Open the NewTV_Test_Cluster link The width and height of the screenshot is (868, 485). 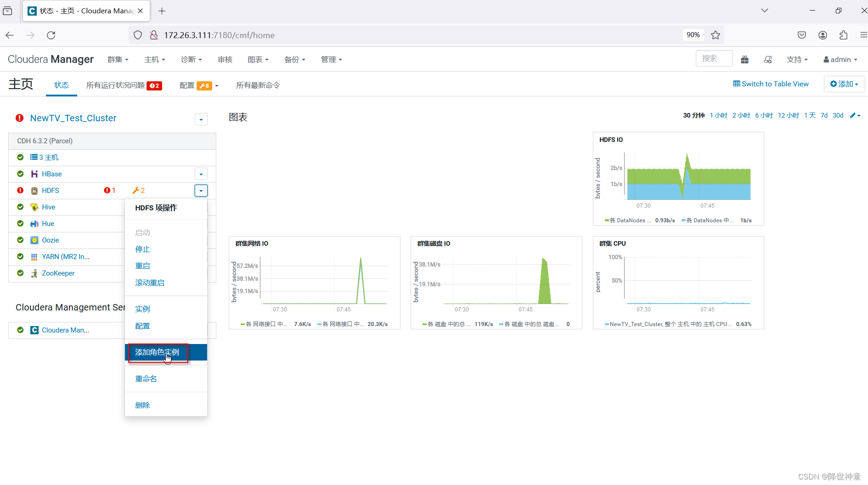[x=73, y=118]
